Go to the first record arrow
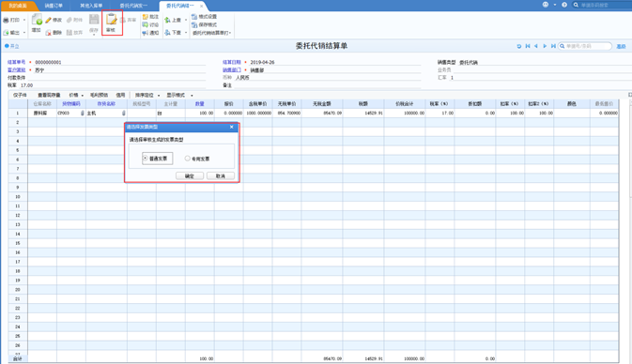 pos(528,46)
